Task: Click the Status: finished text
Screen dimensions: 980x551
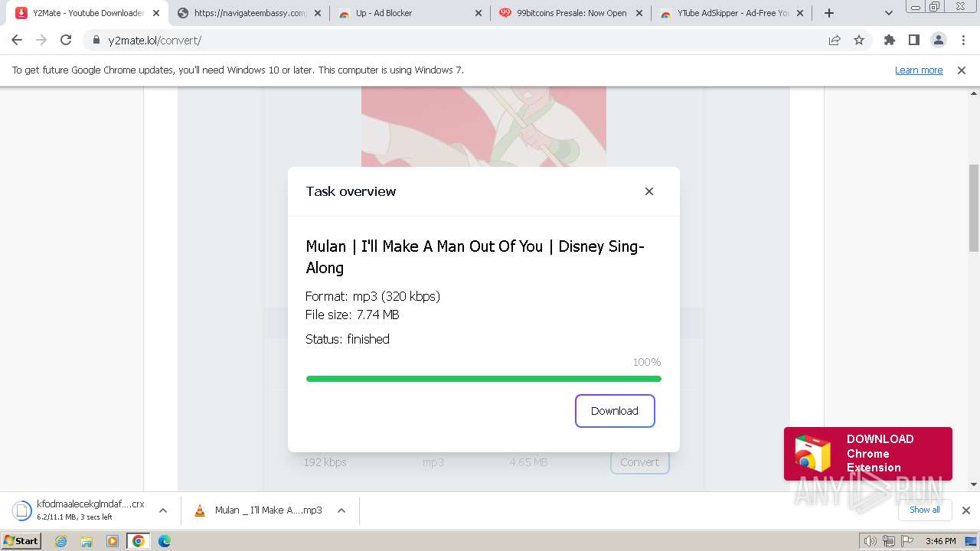Action: (x=348, y=339)
